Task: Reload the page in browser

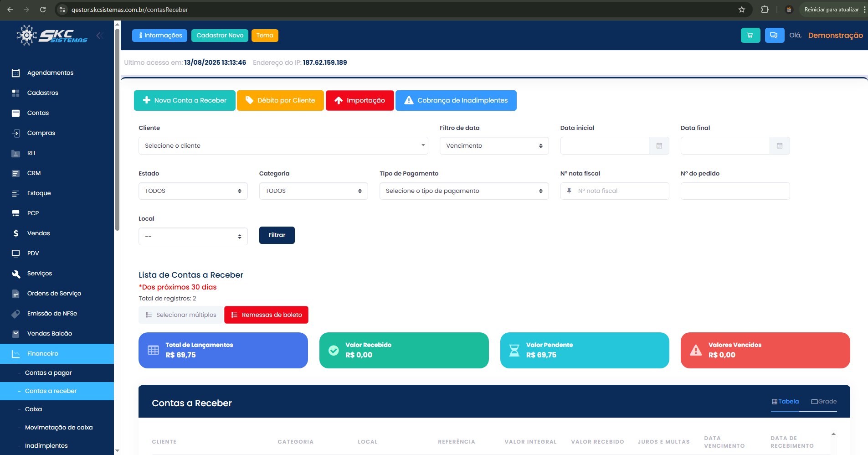Action: [43, 10]
